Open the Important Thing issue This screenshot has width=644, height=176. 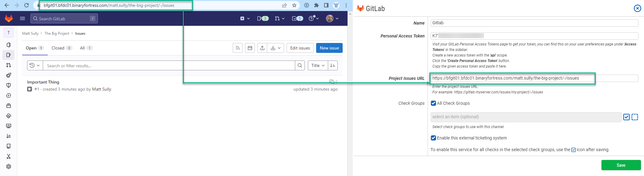43,82
